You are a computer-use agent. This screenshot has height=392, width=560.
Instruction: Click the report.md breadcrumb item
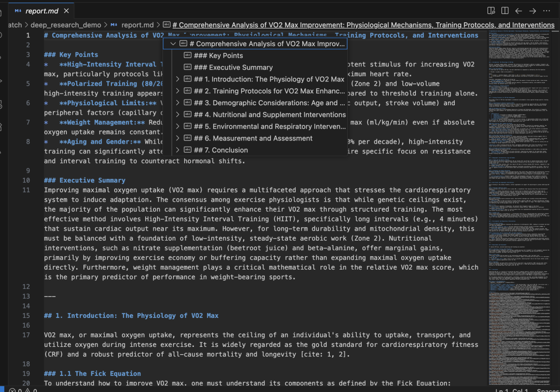tap(137, 25)
